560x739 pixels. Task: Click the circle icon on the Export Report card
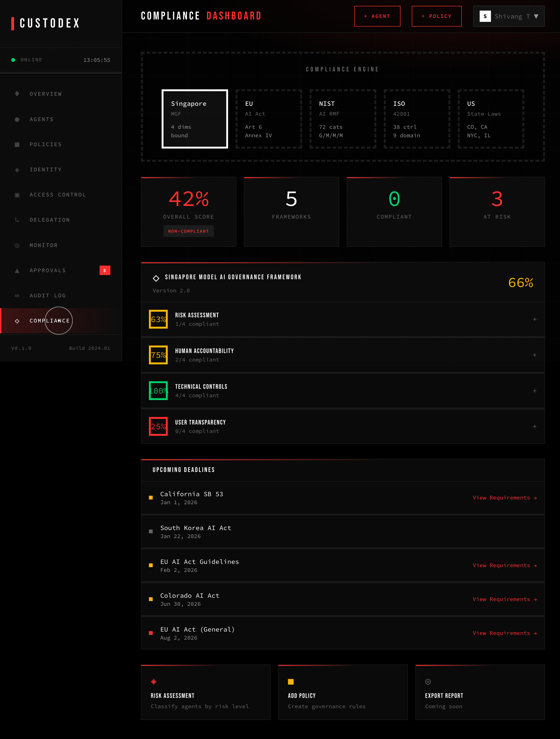(428, 682)
